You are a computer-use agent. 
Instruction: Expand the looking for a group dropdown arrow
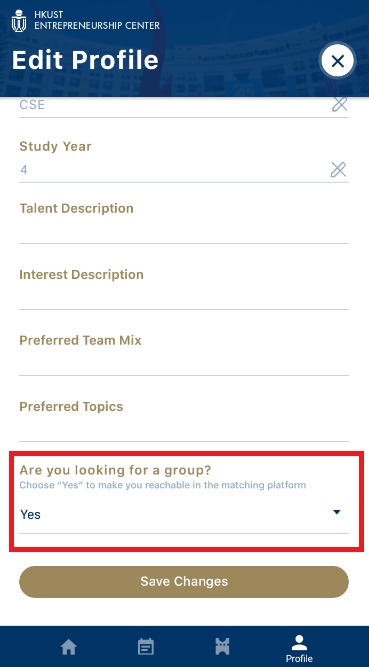pos(337,512)
